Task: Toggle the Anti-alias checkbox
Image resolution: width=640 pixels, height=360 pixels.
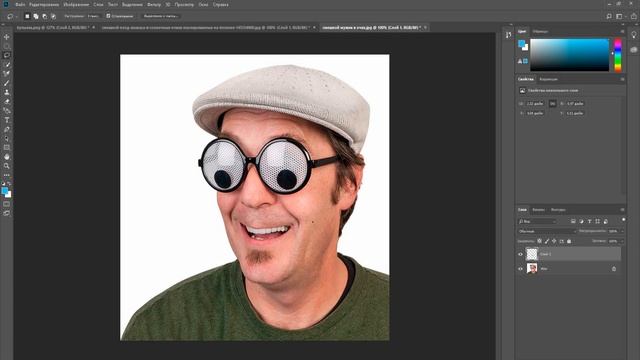Action: (x=108, y=16)
